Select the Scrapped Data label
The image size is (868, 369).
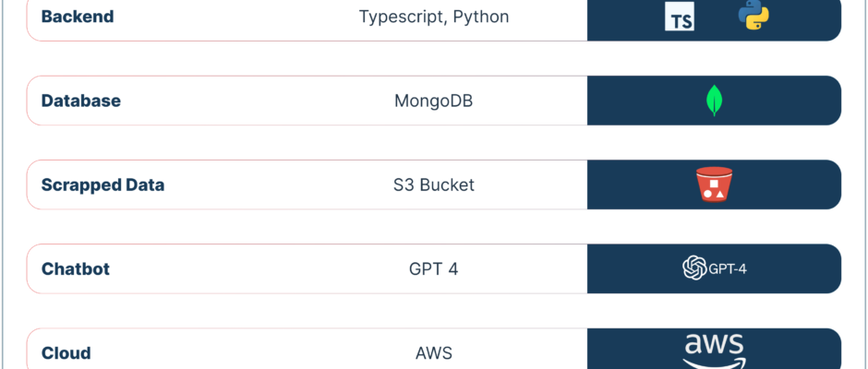coord(103,184)
